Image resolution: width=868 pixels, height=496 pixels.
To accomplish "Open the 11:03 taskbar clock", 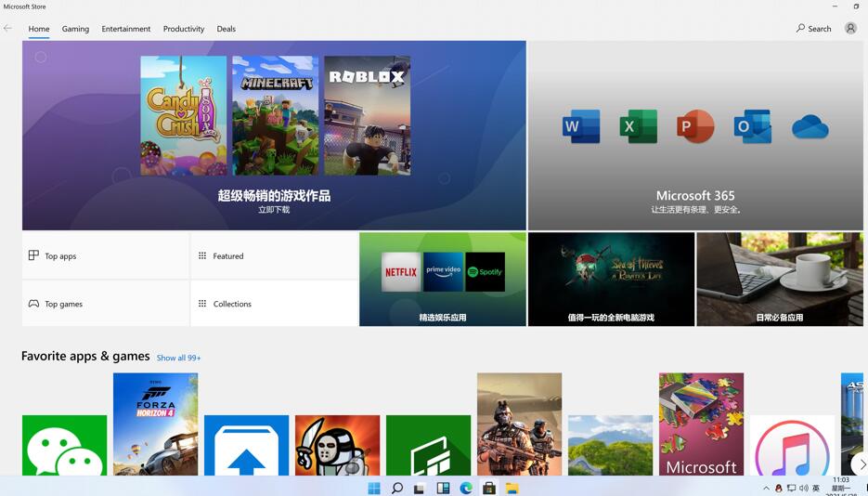I will pyautogui.click(x=841, y=480).
